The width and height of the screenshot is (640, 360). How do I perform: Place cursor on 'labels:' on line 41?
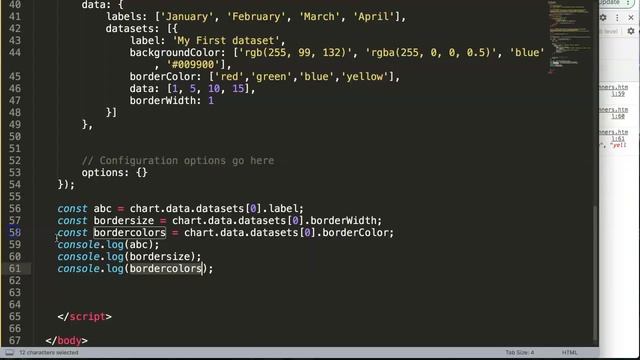127,17
